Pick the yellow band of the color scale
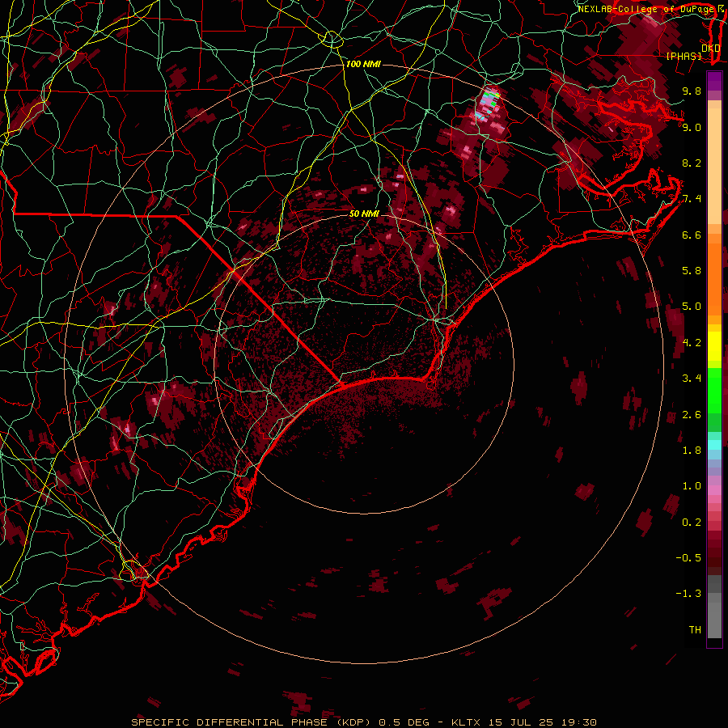728x728 pixels. 714,346
